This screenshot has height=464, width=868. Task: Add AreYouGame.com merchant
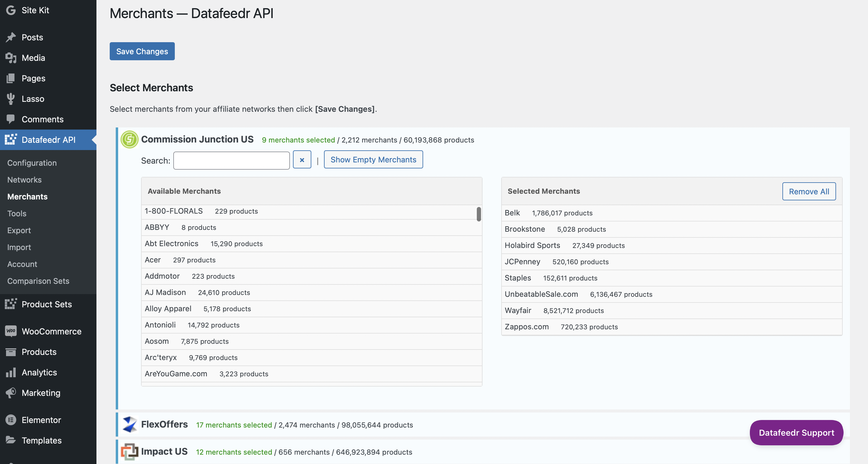click(311, 374)
